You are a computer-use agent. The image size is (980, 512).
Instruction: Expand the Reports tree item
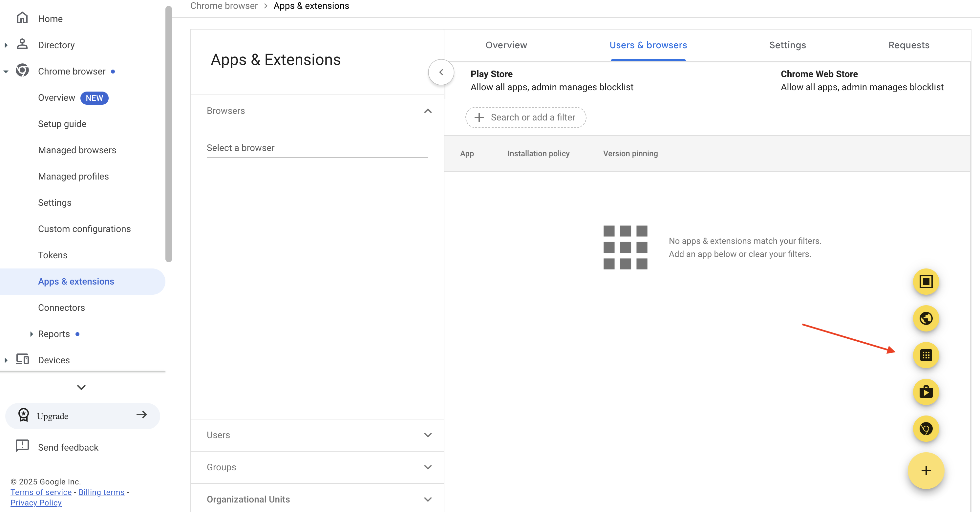click(32, 334)
